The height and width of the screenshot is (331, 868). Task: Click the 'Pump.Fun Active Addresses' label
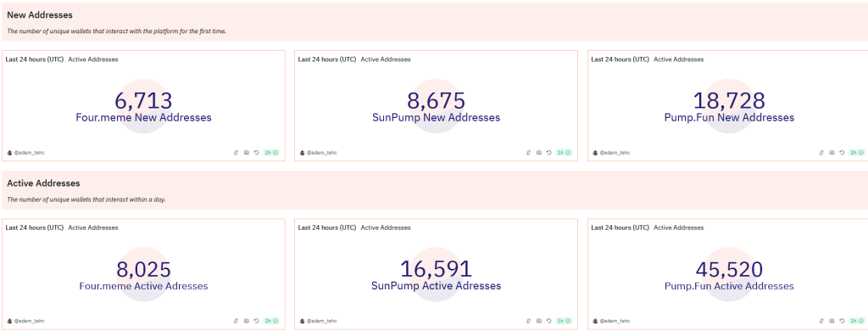(729, 286)
